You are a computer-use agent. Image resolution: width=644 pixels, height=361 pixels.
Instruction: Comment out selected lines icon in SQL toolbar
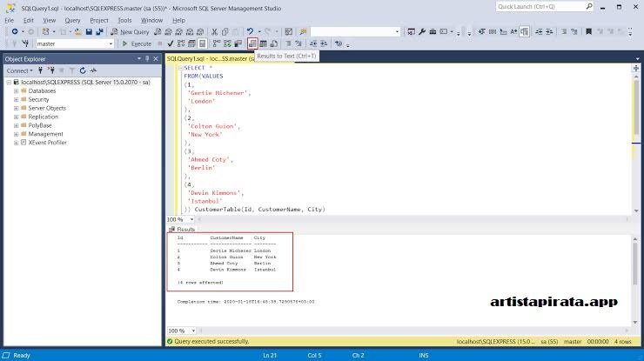click(288, 43)
